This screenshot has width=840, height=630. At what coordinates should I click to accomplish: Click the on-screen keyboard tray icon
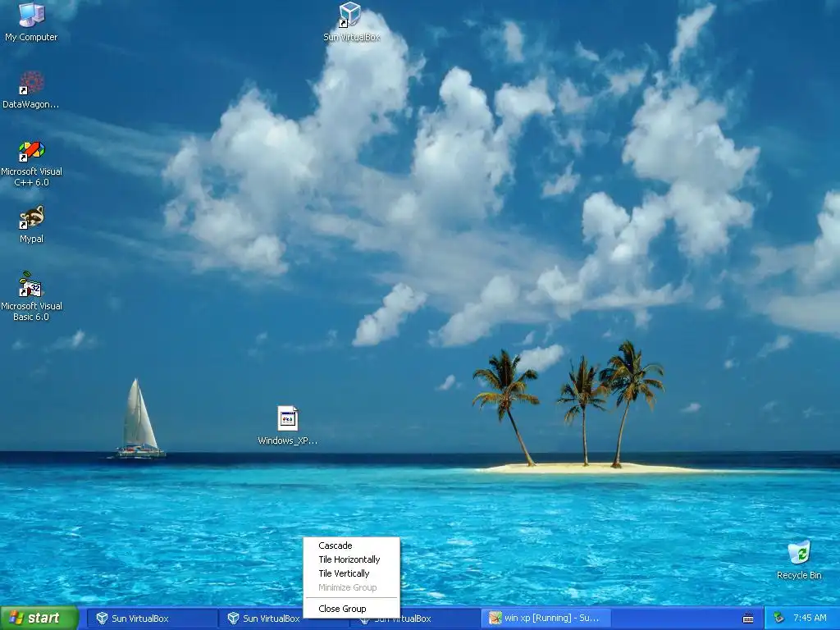(748, 619)
